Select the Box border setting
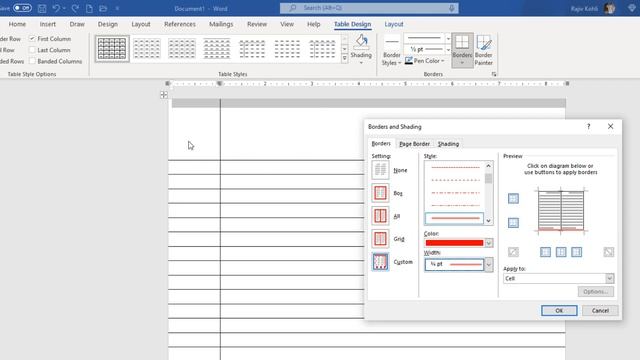This screenshot has height=360, width=640. [380, 193]
